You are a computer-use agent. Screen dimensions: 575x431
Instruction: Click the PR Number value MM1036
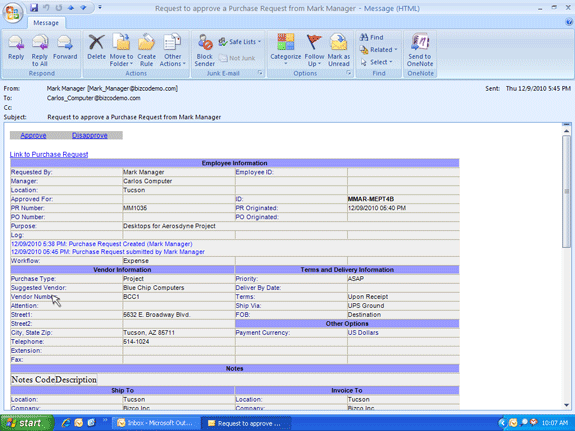tap(135, 208)
